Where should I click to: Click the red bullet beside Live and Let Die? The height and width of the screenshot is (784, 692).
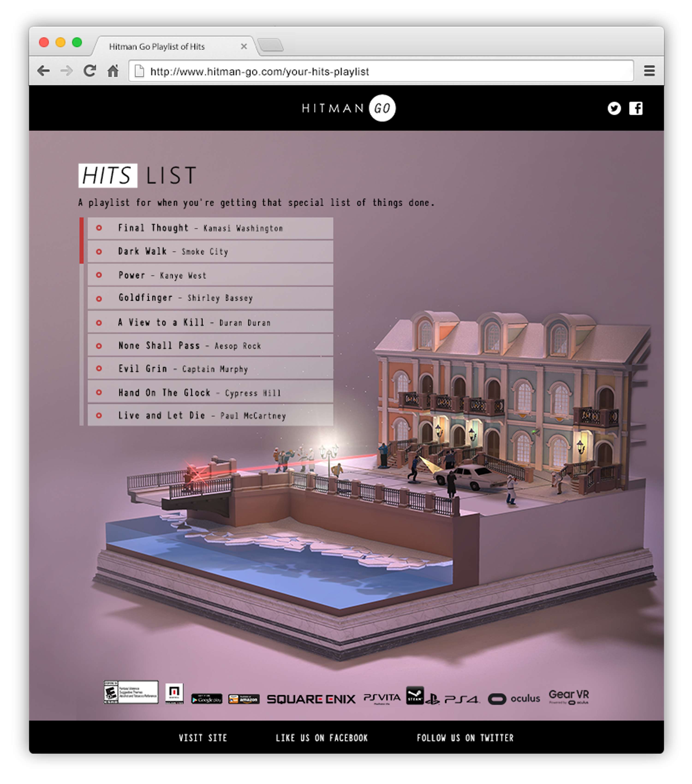[99, 415]
